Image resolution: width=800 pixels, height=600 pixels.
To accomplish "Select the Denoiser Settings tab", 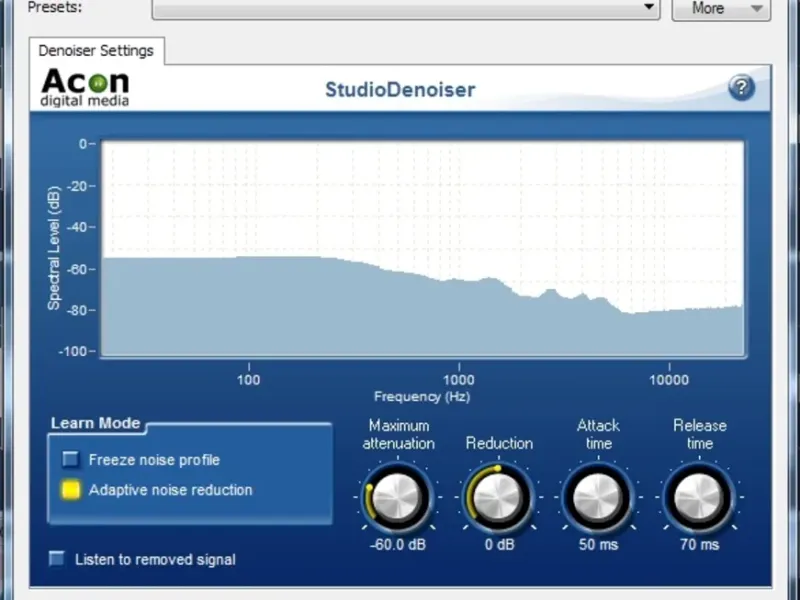I will pos(96,51).
